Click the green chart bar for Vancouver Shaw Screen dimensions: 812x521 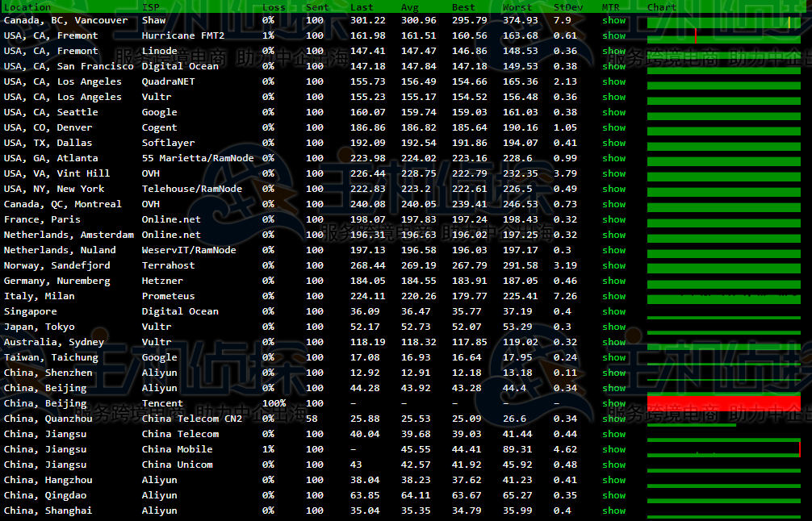[724, 22]
